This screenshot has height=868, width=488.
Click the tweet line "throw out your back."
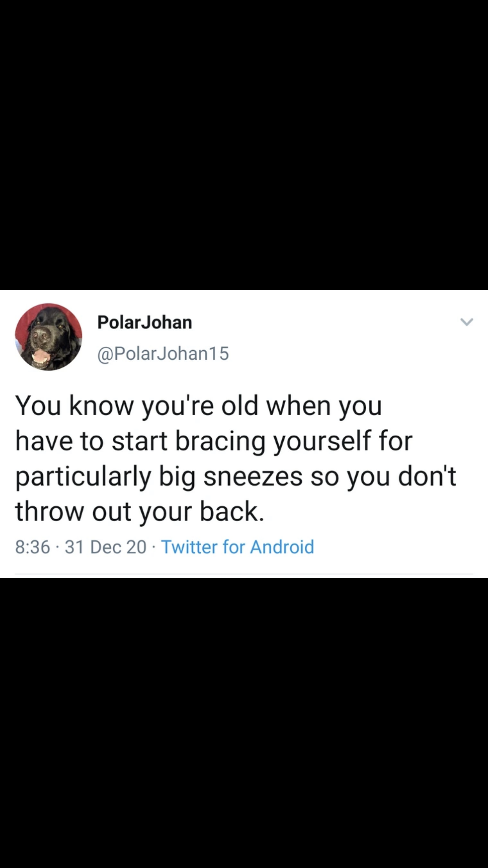(x=139, y=511)
